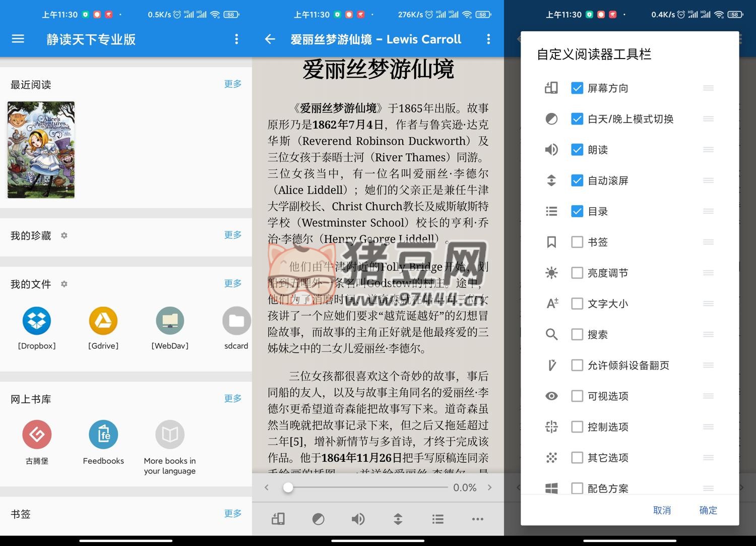Tap the day/night mode icon in reader toolbar
Screen dimensions: 756x546
pos(318,519)
